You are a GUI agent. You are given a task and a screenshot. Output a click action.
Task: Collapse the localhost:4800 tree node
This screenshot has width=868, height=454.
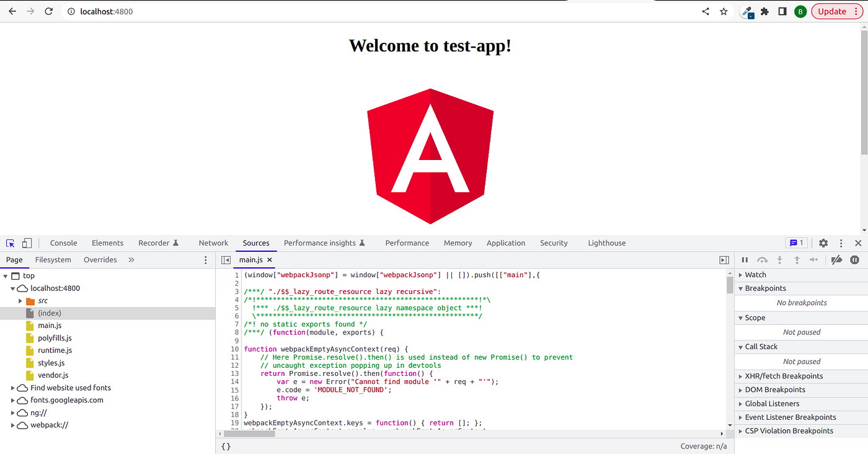12,288
